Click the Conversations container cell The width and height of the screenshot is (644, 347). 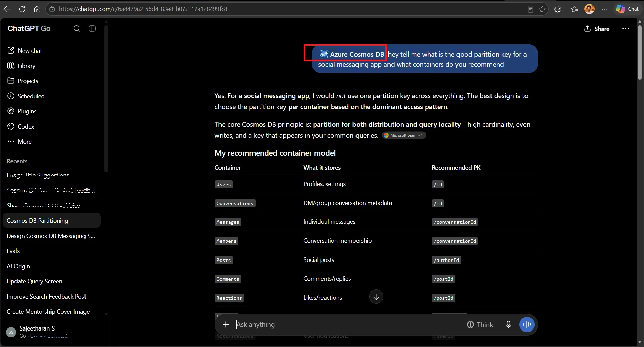click(235, 203)
